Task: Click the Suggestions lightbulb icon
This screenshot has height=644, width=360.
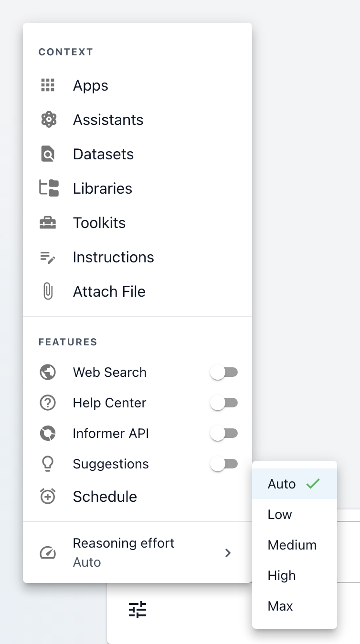Action: [x=48, y=464]
